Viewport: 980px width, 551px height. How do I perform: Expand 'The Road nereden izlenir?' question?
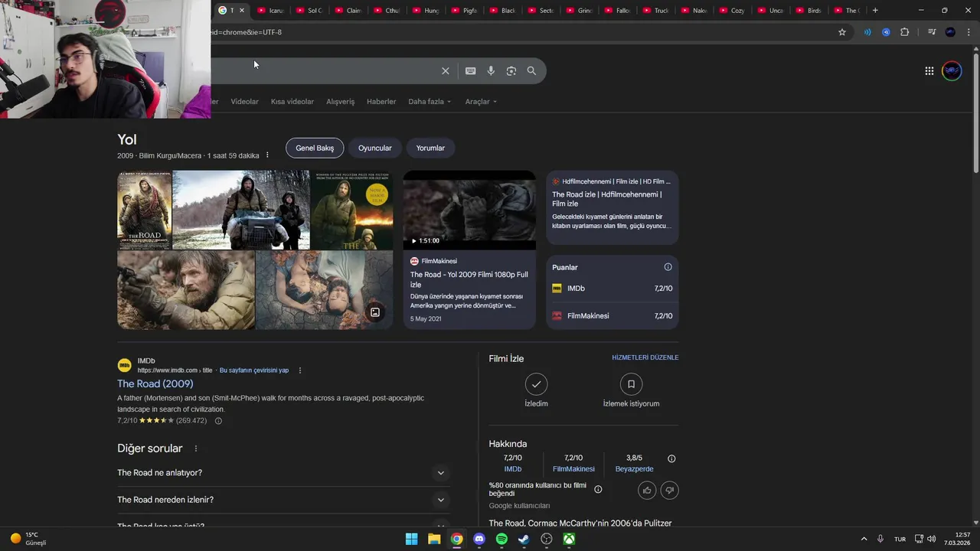282,500
